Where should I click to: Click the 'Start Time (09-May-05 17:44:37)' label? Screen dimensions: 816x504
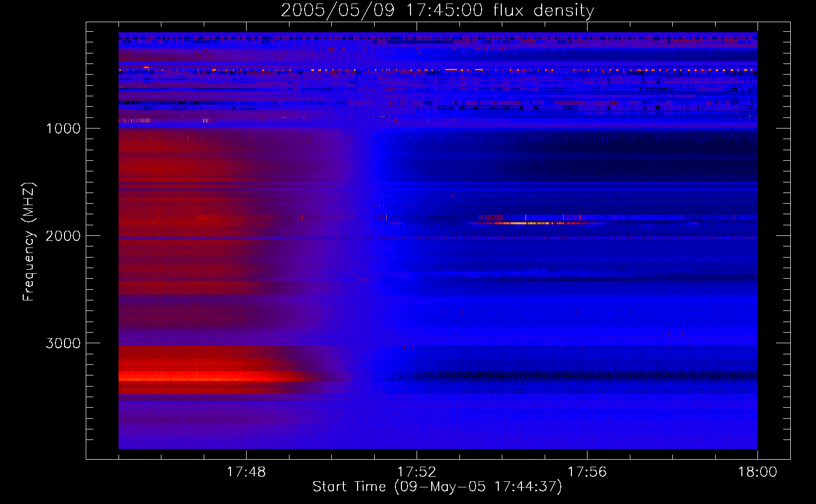click(437, 487)
